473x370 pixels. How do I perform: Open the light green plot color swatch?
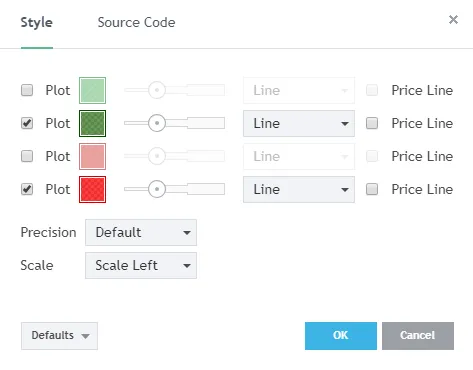[x=92, y=90]
